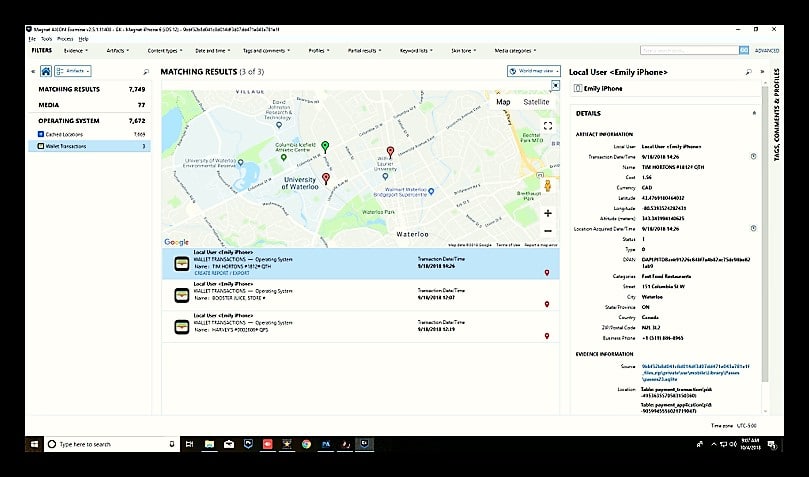Open the wallet icon of Booster Juice result
809x477 pixels.
coord(182,295)
